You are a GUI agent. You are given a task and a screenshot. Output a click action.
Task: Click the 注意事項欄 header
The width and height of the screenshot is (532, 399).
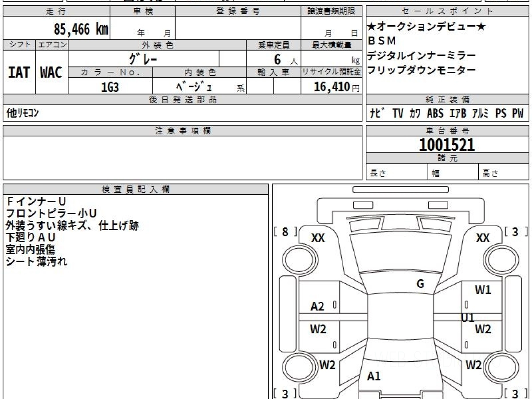(x=183, y=131)
